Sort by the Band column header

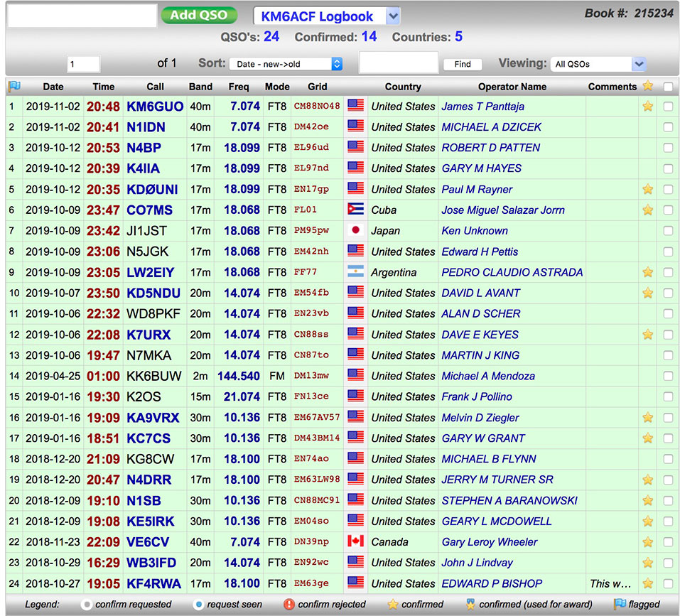[201, 87]
